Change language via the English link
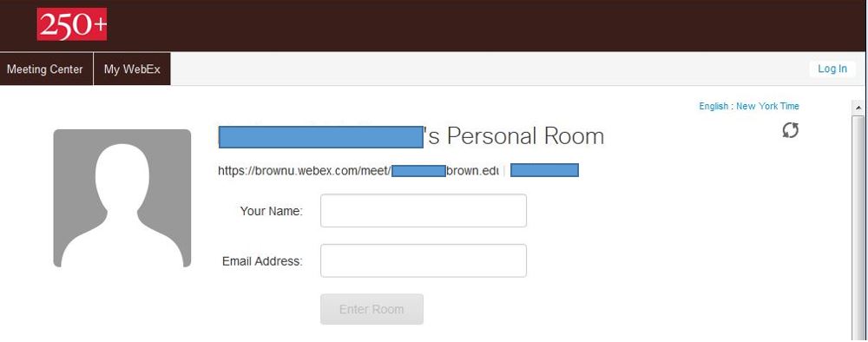 [x=713, y=106]
